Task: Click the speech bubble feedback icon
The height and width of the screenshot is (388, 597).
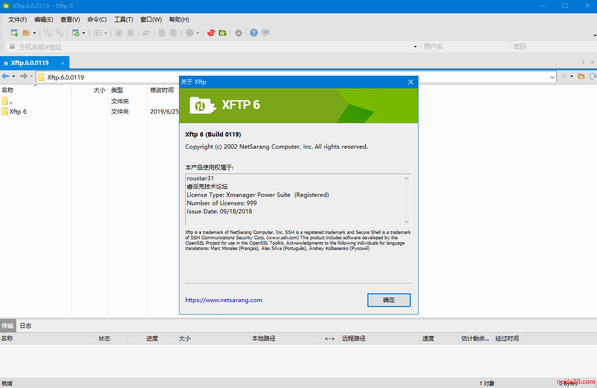Action: point(265,33)
